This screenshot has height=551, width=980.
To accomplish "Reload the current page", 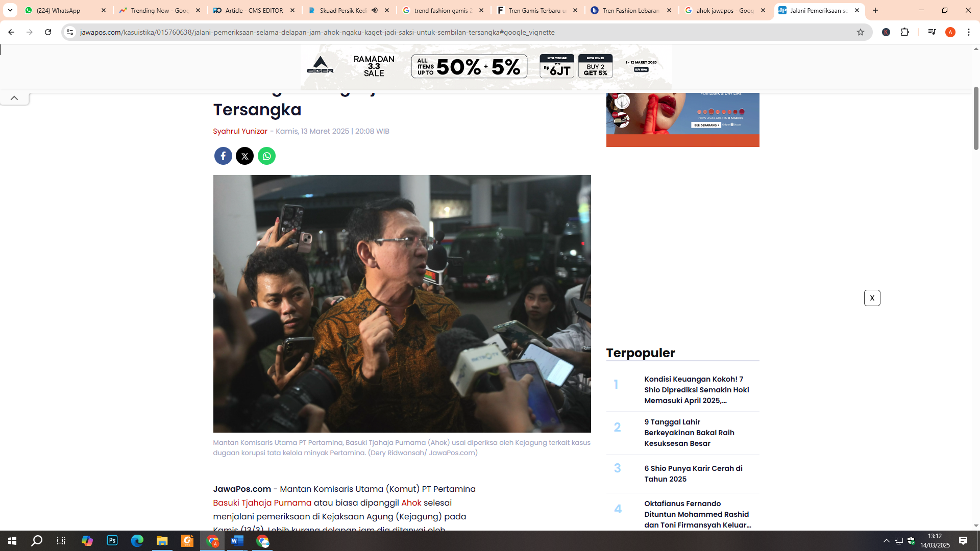I will click(48, 32).
